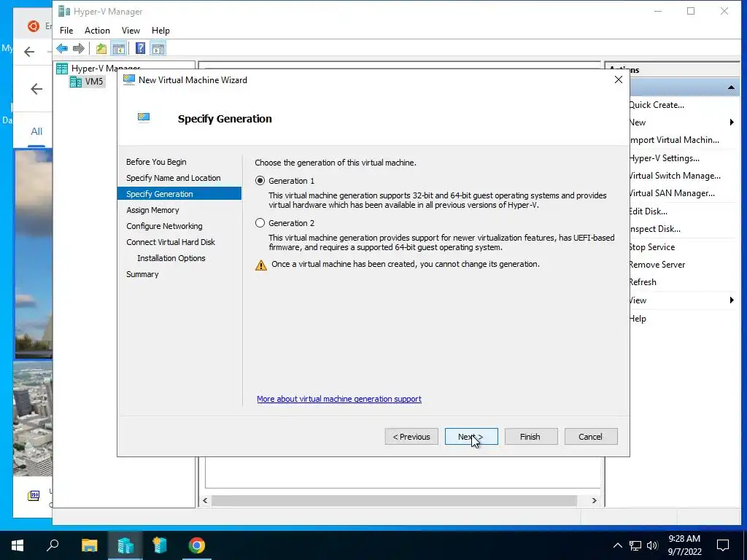Open the Help menu
The height and width of the screenshot is (560, 747).
[x=160, y=31]
